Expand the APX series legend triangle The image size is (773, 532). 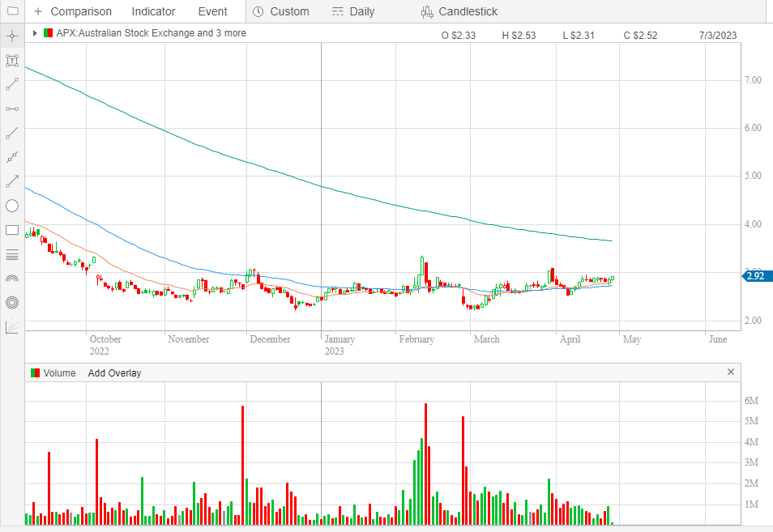click(x=35, y=33)
